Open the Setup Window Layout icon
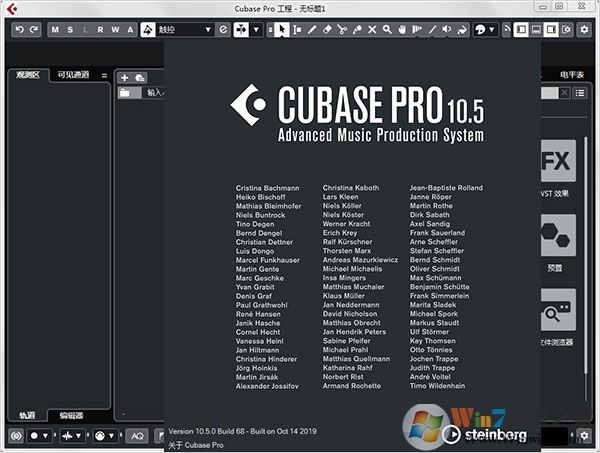The image size is (600, 453). [566, 29]
